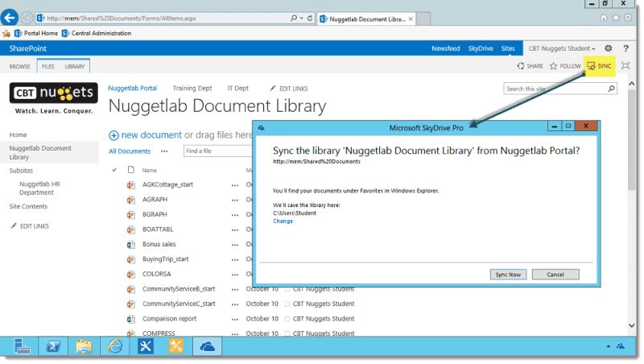The height and width of the screenshot is (364, 644).
Task: Open the IT Dept navigation link
Action: (237, 89)
